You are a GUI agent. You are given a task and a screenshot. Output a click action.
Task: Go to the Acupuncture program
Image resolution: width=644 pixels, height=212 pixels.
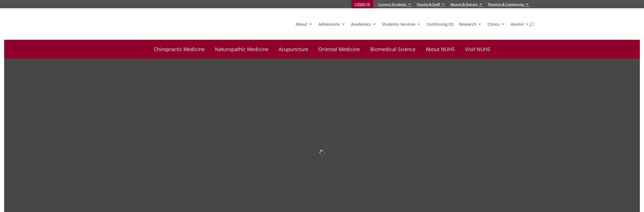coord(293,49)
